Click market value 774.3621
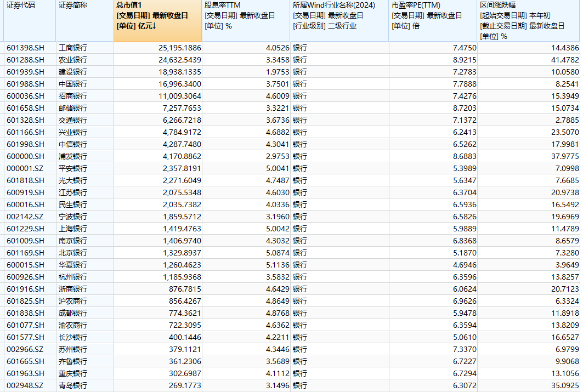The height and width of the screenshot is (392, 583). [185, 313]
